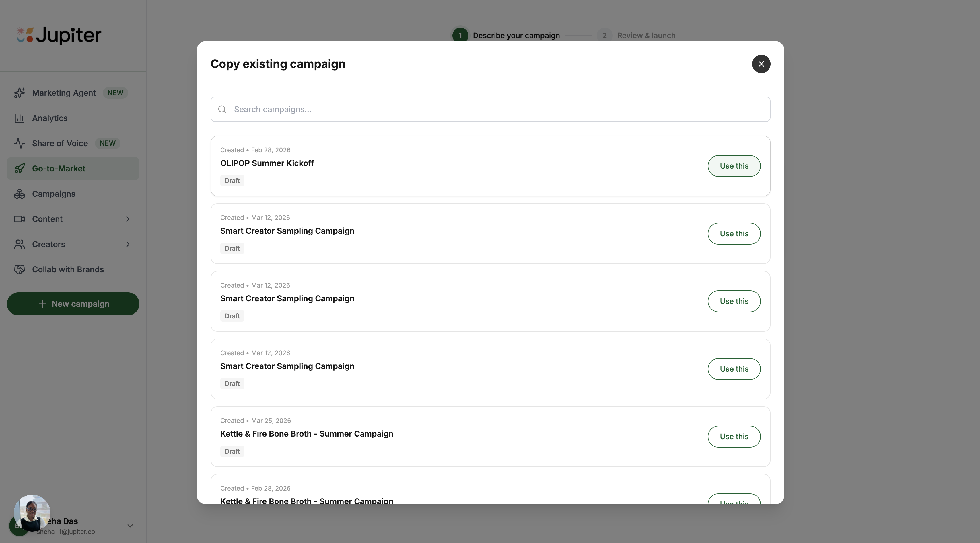Click the New campaign button
980x543 pixels.
73,304
